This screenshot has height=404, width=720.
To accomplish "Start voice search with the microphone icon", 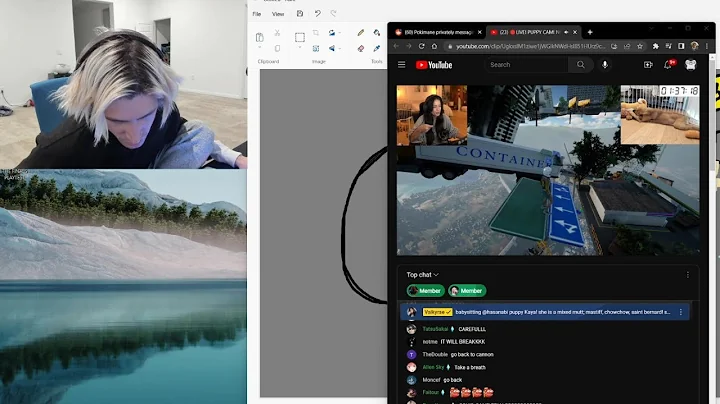I will [605, 65].
